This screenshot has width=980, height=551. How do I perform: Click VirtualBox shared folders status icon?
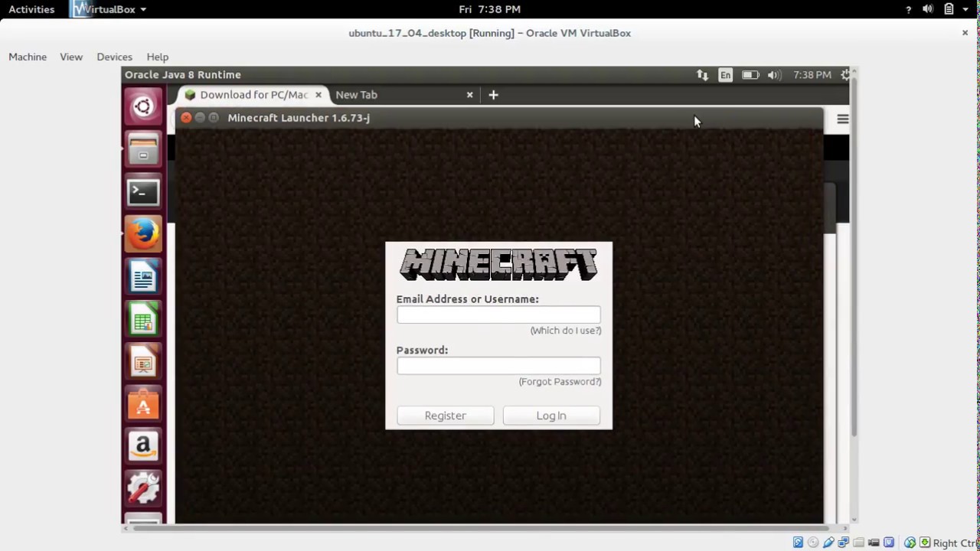tap(858, 543)
